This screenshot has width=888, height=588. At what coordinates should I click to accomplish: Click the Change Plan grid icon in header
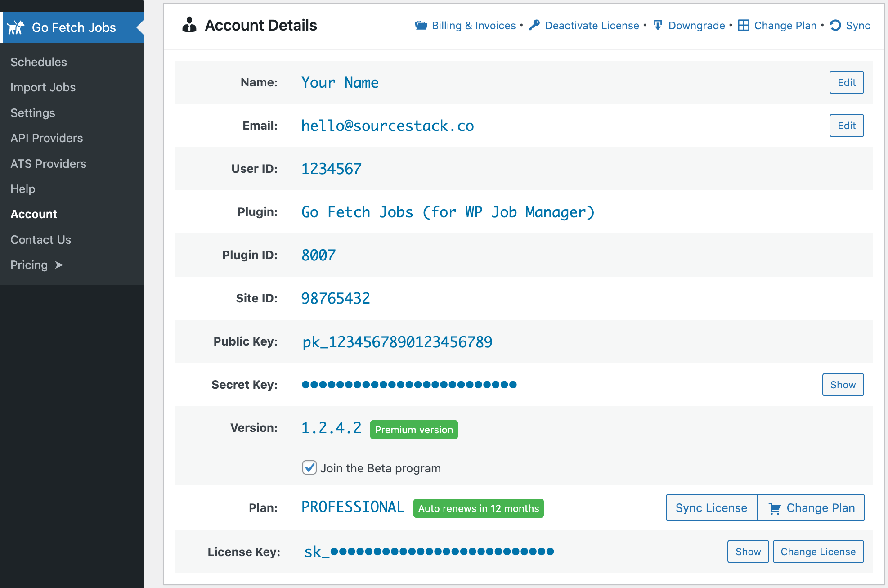[744, 26]
